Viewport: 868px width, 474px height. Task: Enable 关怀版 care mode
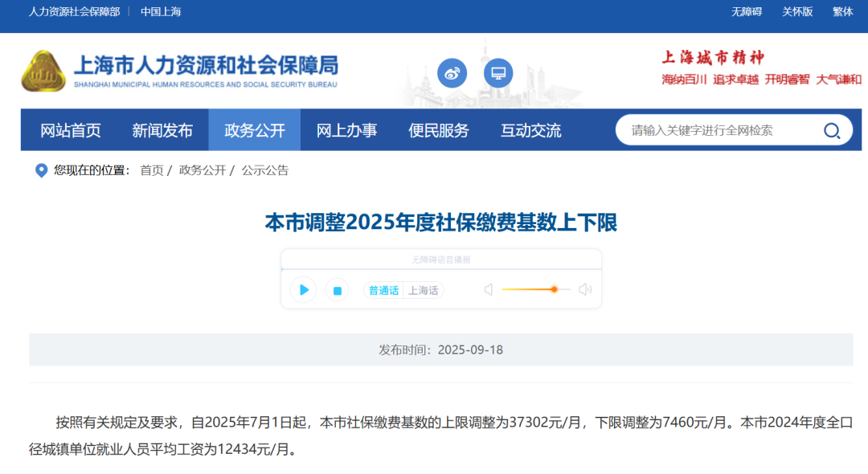[x=797, y=11]
